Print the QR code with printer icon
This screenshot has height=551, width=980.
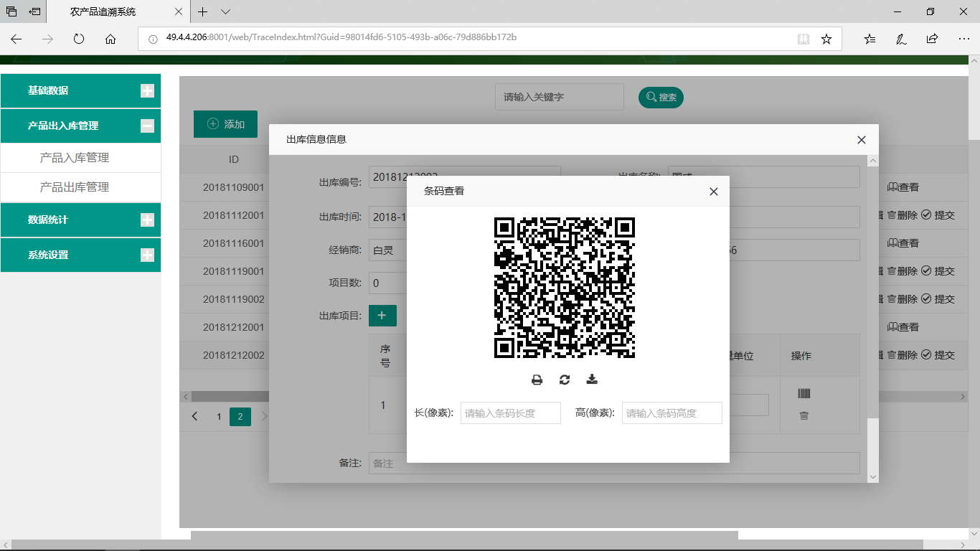[x=537, y=380]
